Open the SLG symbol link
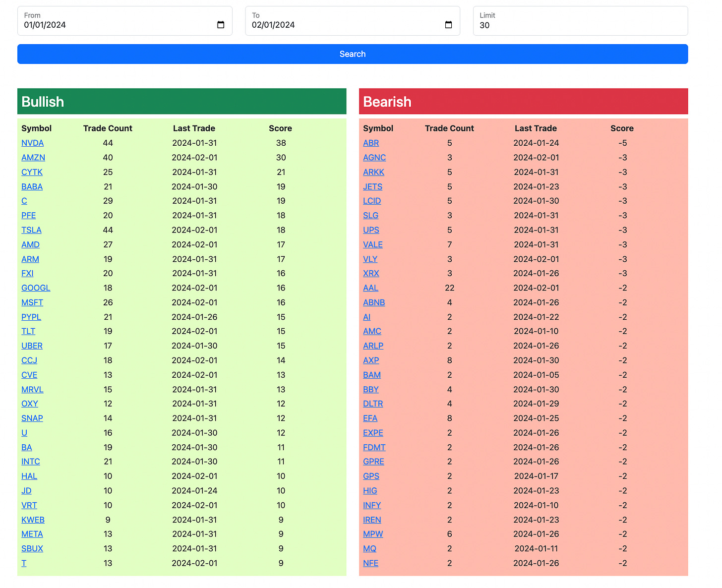The height and width of the screenshot is (588, 722). point(370,215)
